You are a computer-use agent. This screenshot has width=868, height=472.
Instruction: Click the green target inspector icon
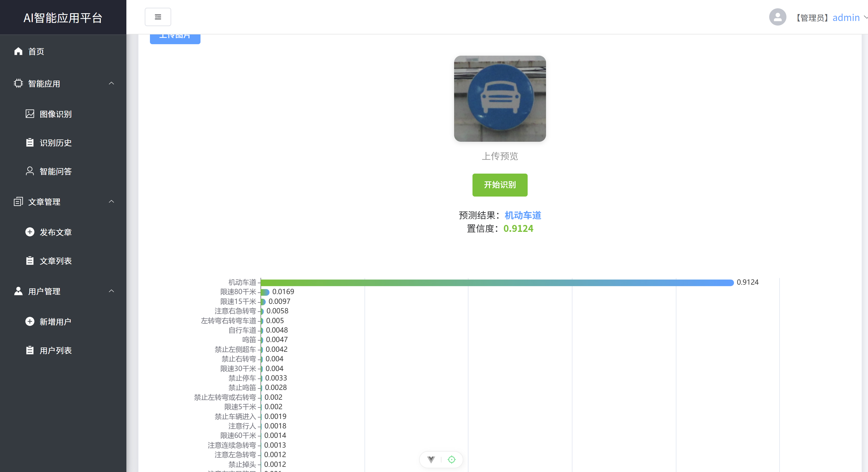pyautogui.click(x=452, y=460)
